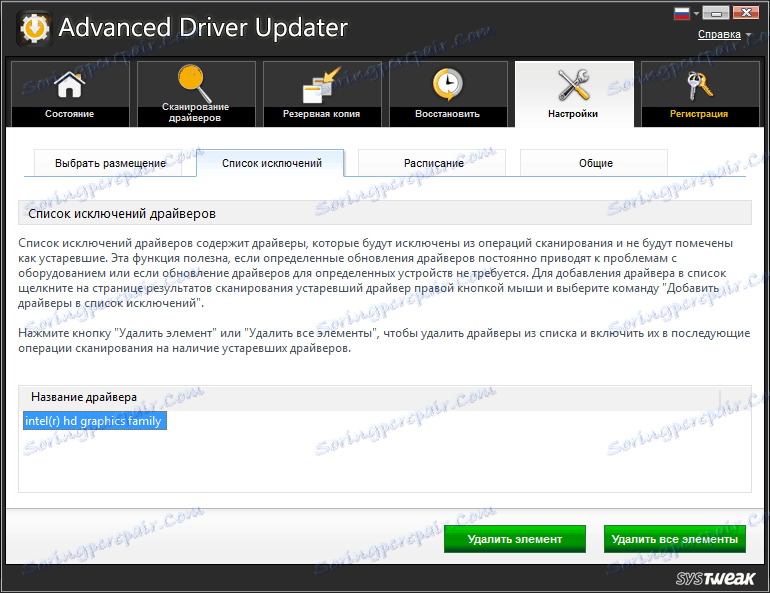Click Удалить элемент button

pyautogui.click(x=515, y=539)
